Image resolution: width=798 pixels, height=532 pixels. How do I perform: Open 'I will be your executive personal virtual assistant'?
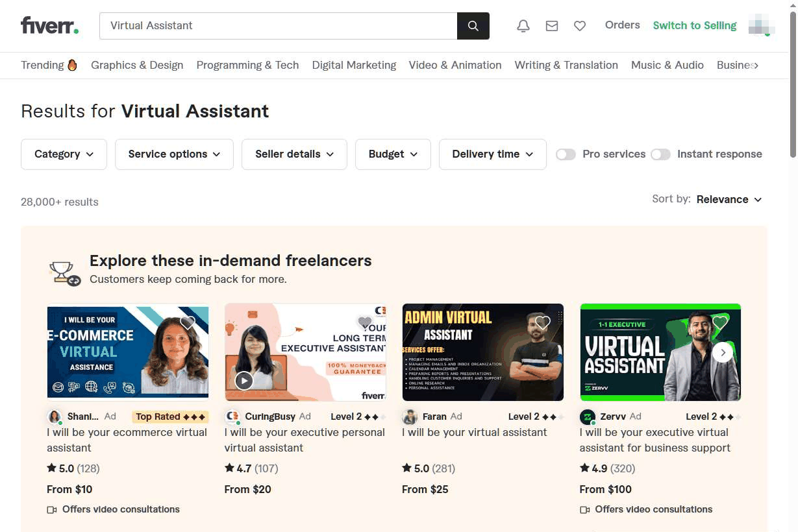point(305,440)
